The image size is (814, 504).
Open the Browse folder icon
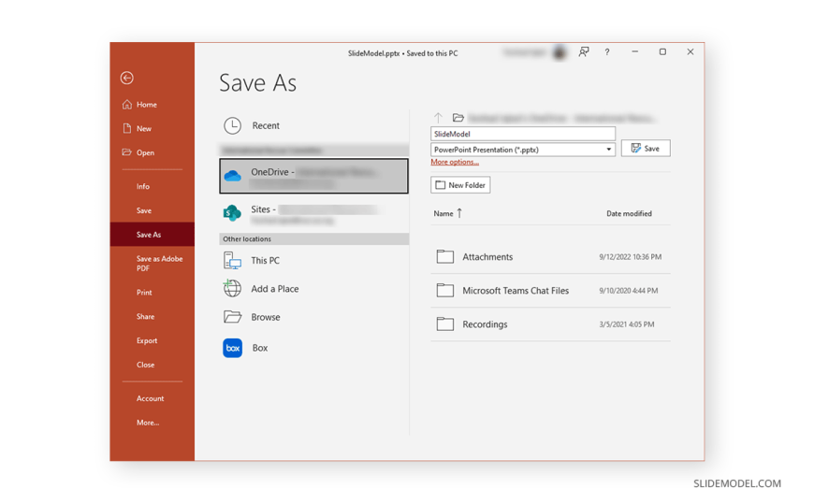coord(232,317)
